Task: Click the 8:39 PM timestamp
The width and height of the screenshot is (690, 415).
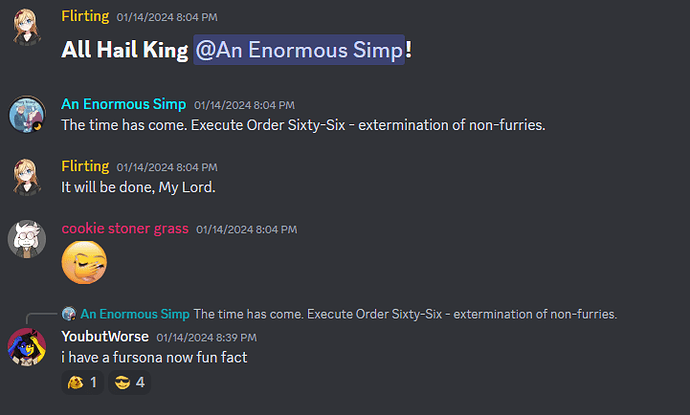Action: click(206, 338)
